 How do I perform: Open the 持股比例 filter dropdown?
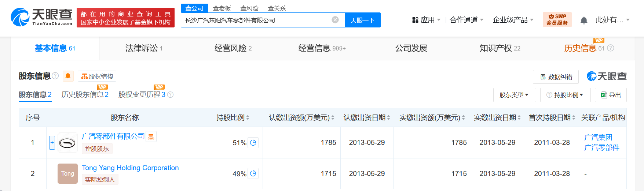(565, 95)
